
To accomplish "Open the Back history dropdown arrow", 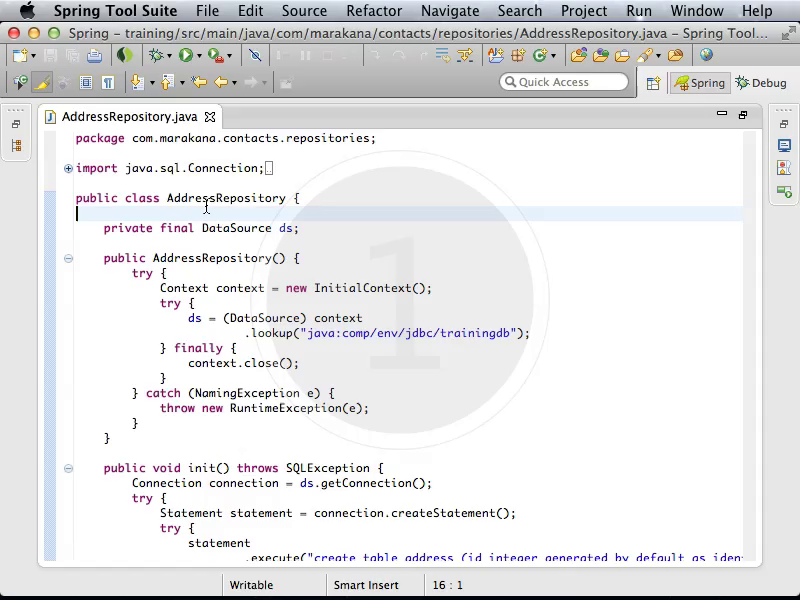I will coord(234,83).
